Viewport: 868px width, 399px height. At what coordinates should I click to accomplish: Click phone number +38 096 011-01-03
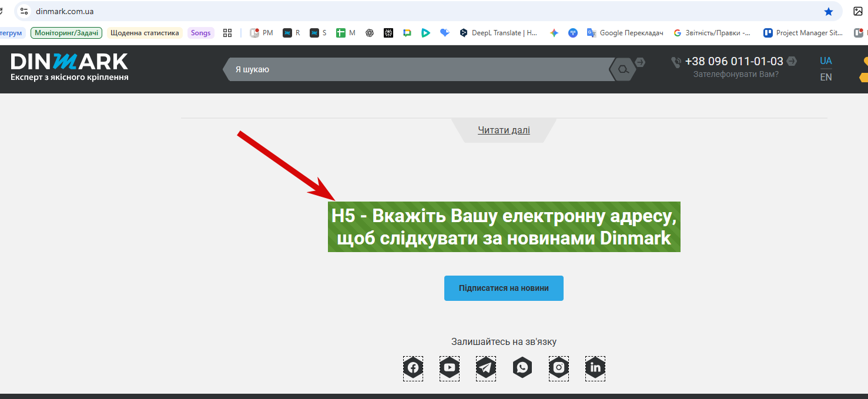coord(734,61)
